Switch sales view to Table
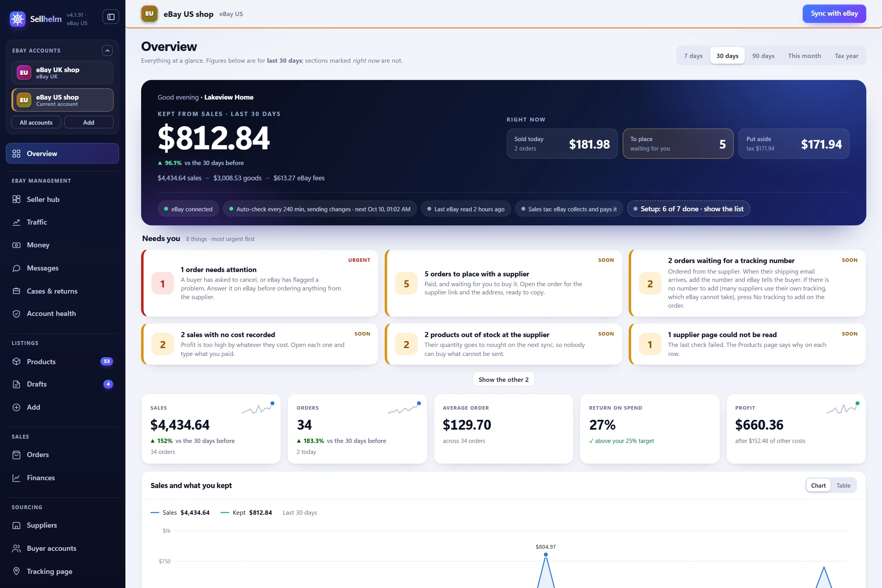 click(x=843, y=486)
